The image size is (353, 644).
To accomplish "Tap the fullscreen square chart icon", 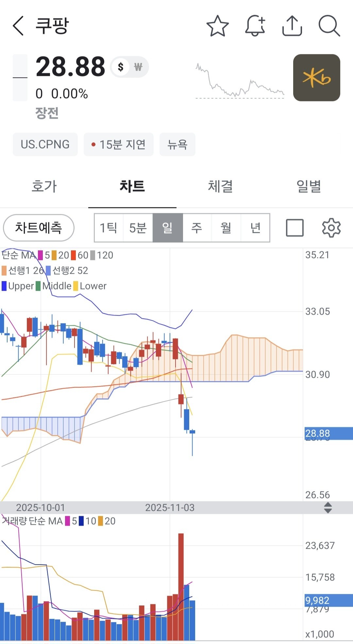I will click(294, 228).
